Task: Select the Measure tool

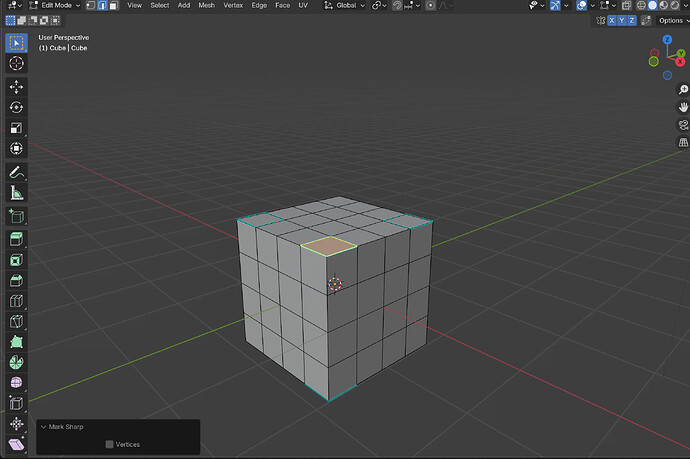Action: tap(16, 192)
